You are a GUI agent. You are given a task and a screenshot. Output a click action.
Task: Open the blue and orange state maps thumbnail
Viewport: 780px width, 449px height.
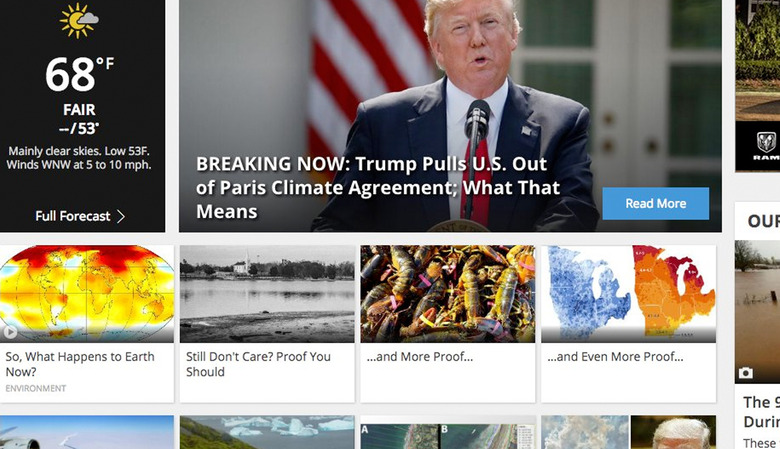pos(629,293)
